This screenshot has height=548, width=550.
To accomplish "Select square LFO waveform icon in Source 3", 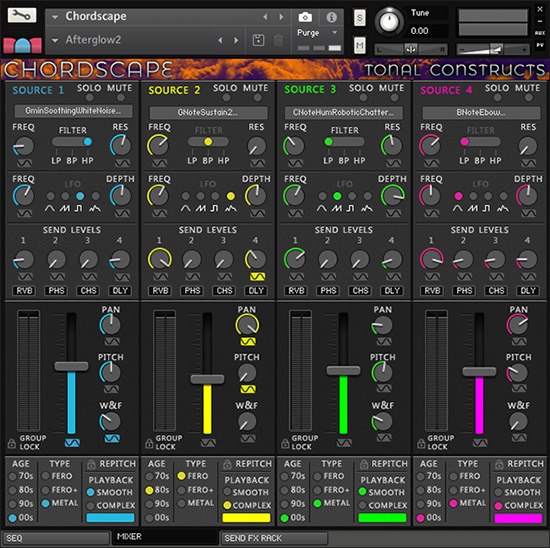I will point(350,209).
